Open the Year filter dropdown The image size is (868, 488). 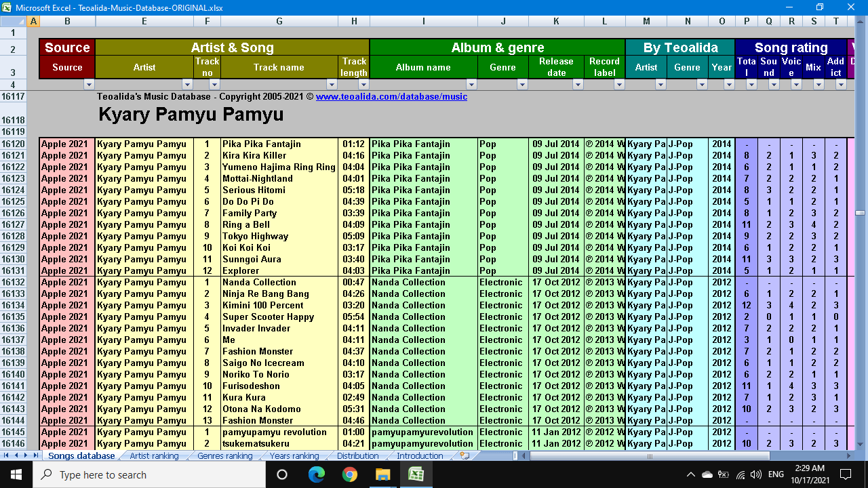[729, 85]
